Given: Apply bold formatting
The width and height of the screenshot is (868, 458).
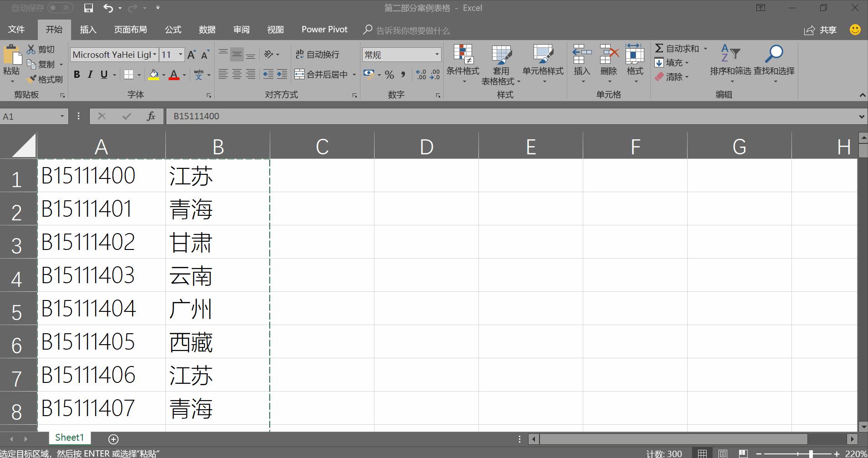Looking at the screenshot, I should coord(77,74).
